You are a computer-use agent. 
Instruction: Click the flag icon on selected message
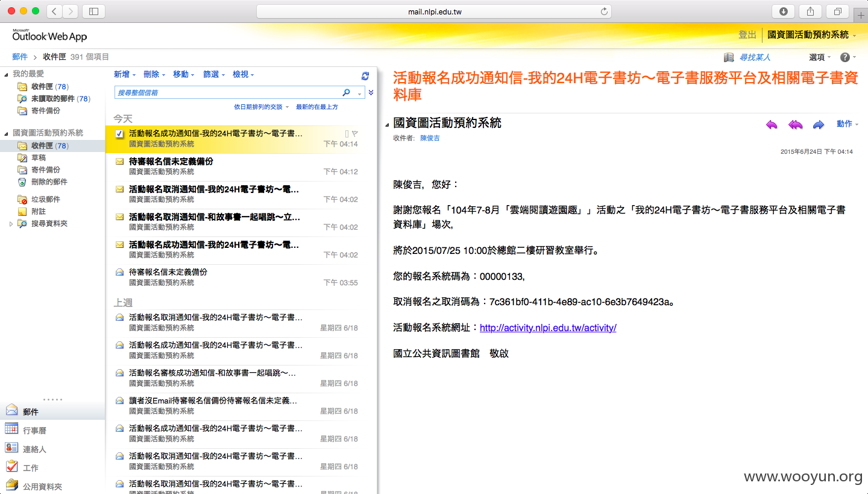point(355,133)
